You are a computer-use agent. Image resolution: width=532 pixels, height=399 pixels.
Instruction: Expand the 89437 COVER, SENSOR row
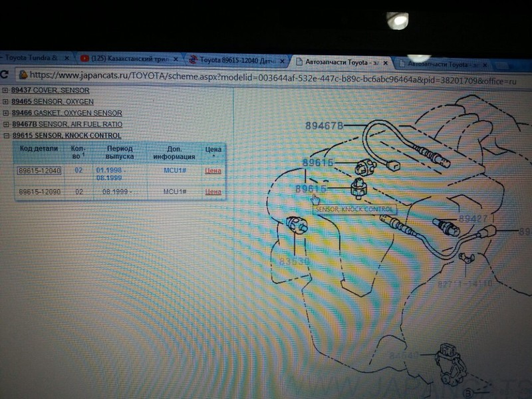coord(5,90)
